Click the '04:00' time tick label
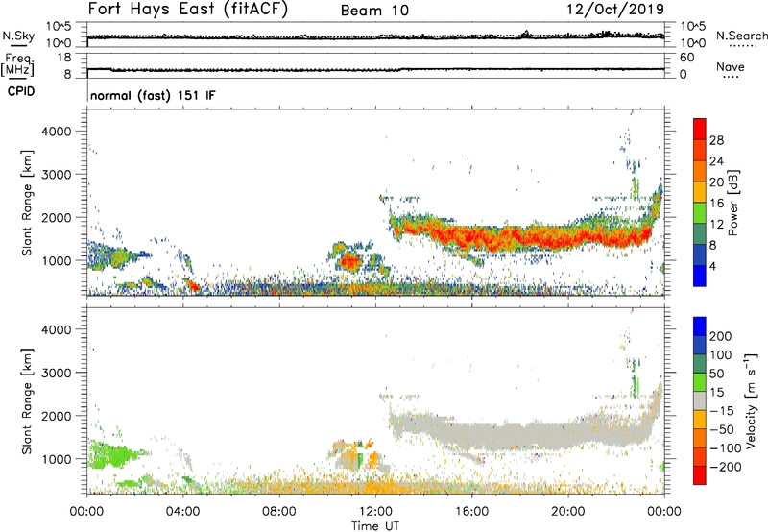The image size is (768, 532). click(x=182, y=512)
